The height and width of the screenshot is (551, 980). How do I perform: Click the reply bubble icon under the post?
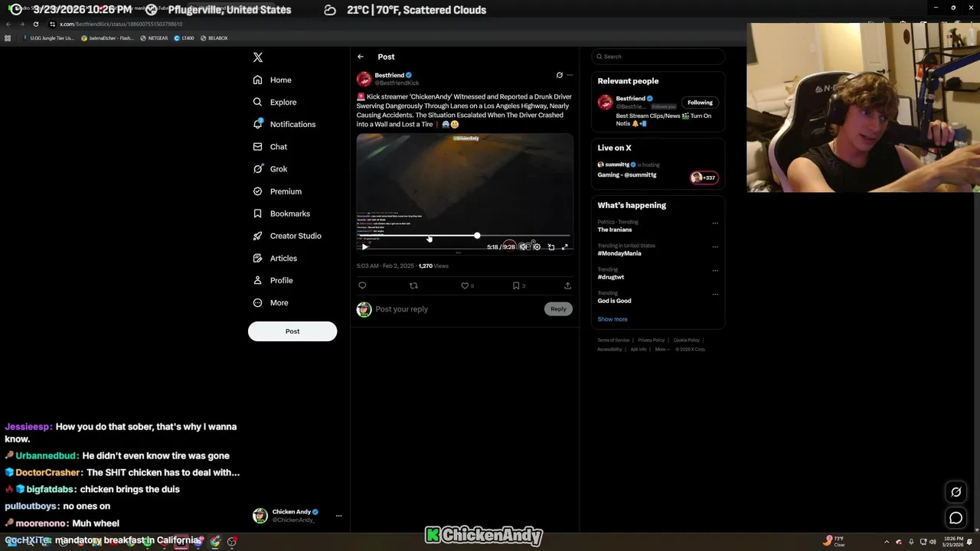pos(362,285)
